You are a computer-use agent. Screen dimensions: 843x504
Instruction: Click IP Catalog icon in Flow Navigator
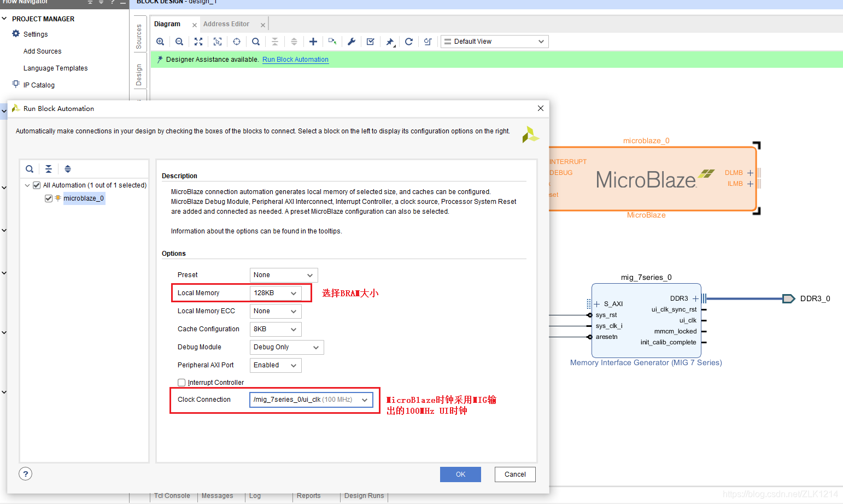(16, 84)
